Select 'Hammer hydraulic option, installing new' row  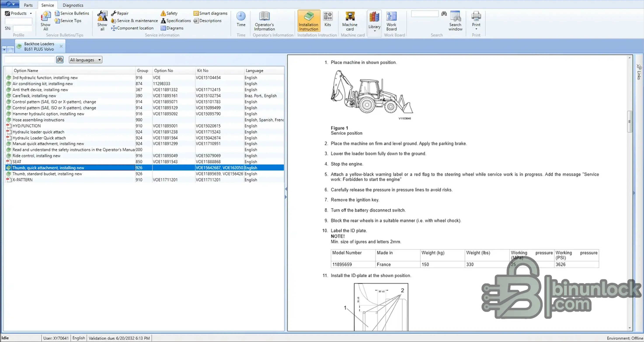click(144, 114)
